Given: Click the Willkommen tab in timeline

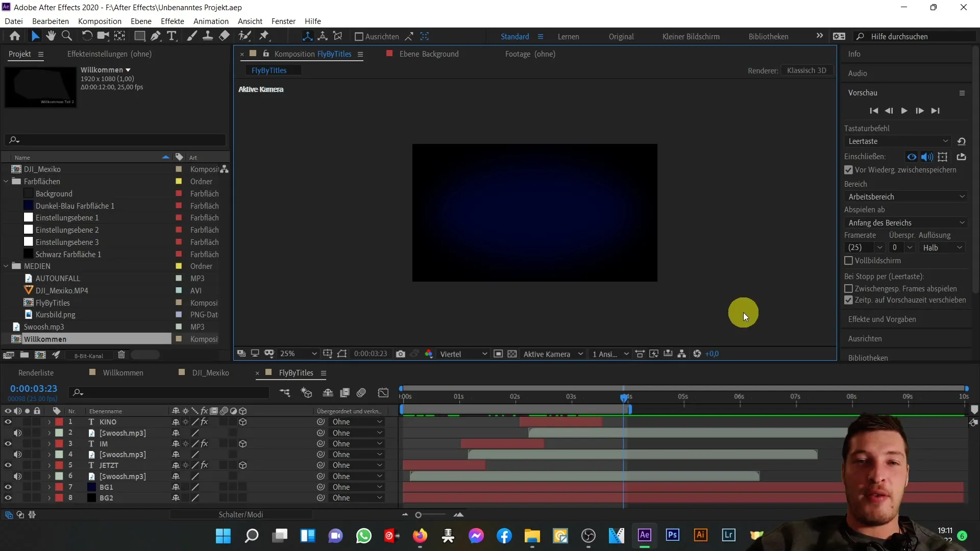Looking at the screenshot, I should pyautogui.click(x=123, y=373).
